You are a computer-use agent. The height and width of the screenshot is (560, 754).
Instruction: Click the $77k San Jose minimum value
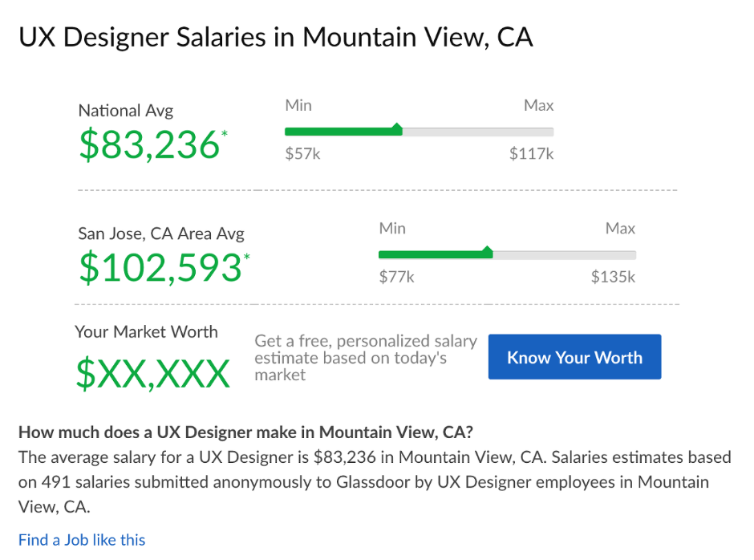coord(396,277)
